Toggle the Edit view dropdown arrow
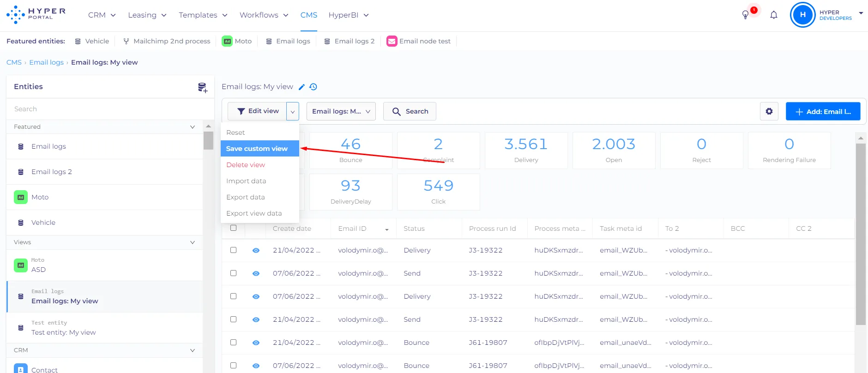 [x=293, y=111]
